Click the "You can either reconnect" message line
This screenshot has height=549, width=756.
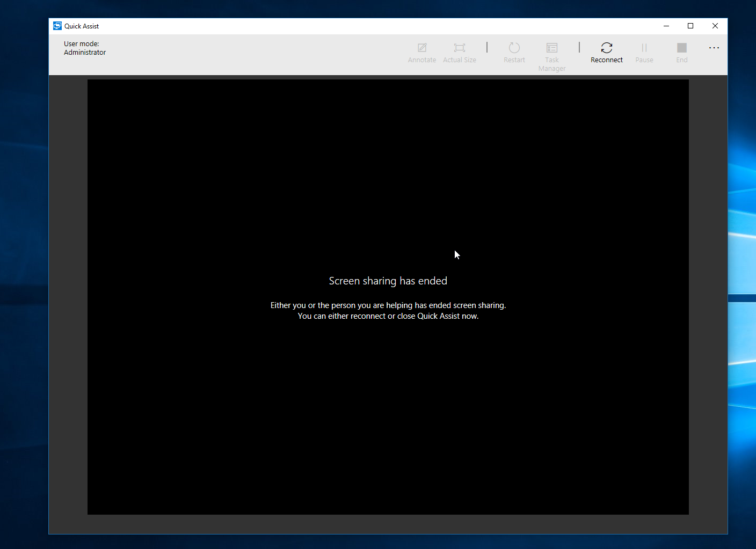click(388, 316)
